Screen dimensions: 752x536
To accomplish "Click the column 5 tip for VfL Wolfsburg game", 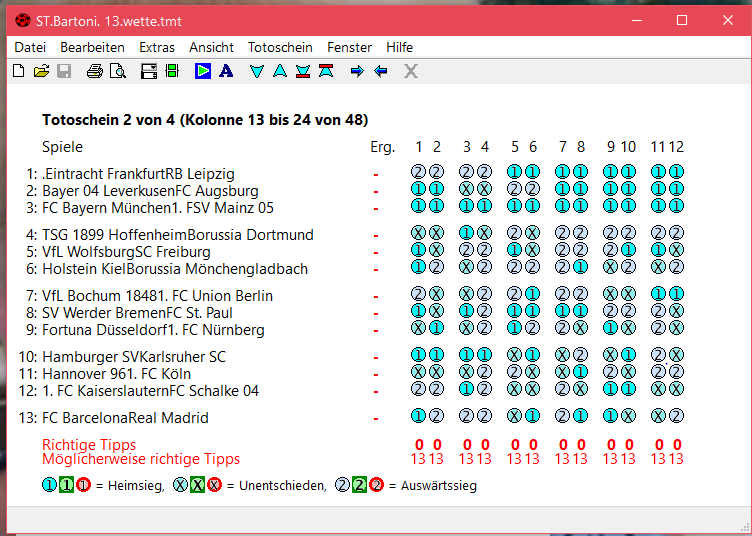I will tap(514, 250).
